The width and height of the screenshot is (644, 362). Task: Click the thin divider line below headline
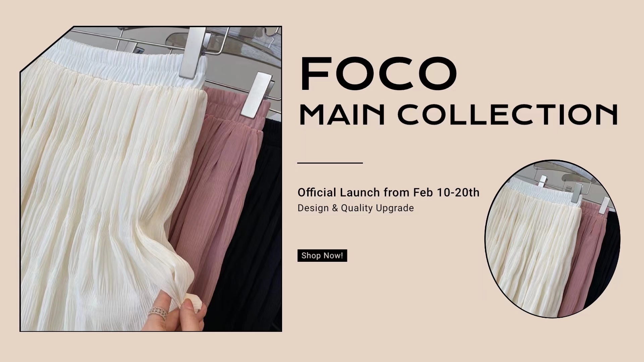click(x=330, y=163)
